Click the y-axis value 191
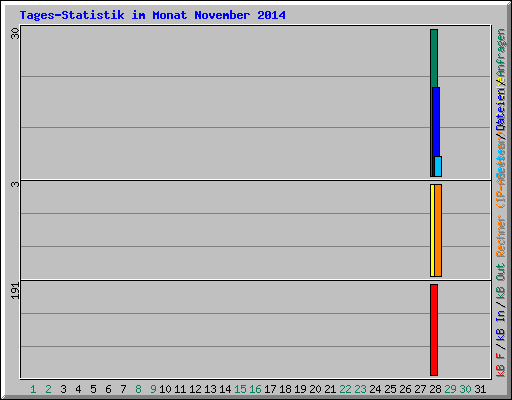 click(15, 291)
